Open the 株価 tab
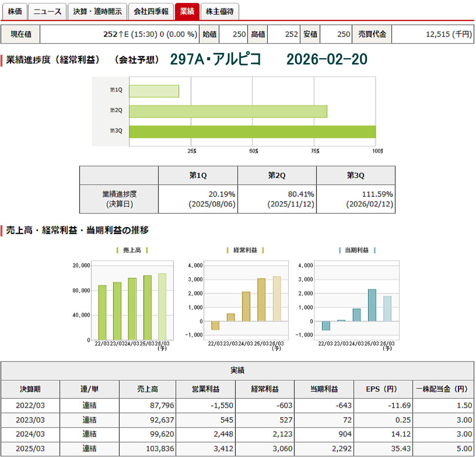476x457 pixels. (15, 11)
